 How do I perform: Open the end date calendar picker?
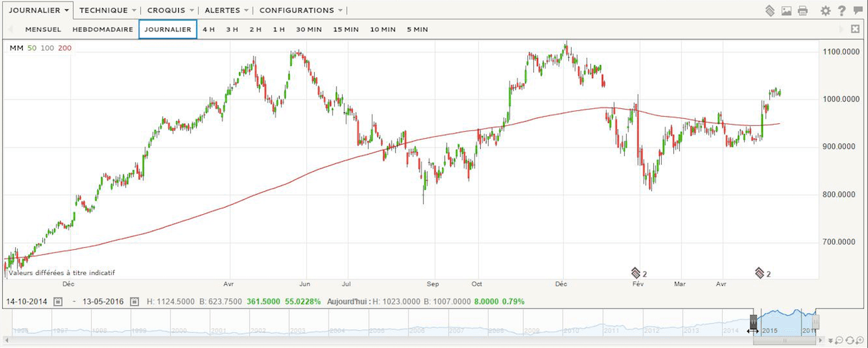[x=133, y=301]
